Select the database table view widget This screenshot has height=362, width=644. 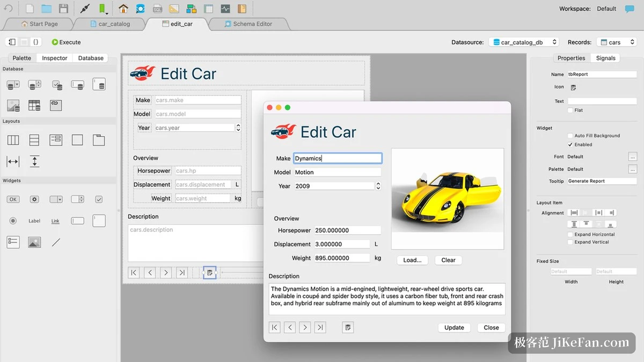point(34,106)
